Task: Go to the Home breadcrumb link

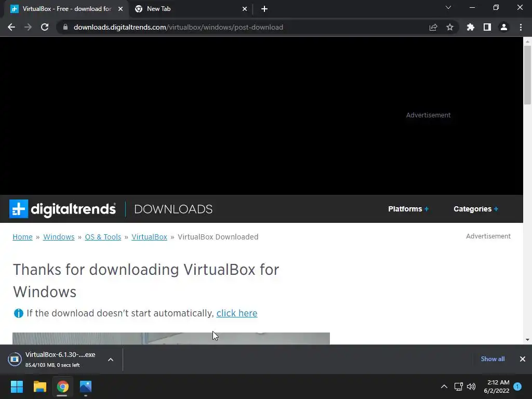Action: pos(22,237)
